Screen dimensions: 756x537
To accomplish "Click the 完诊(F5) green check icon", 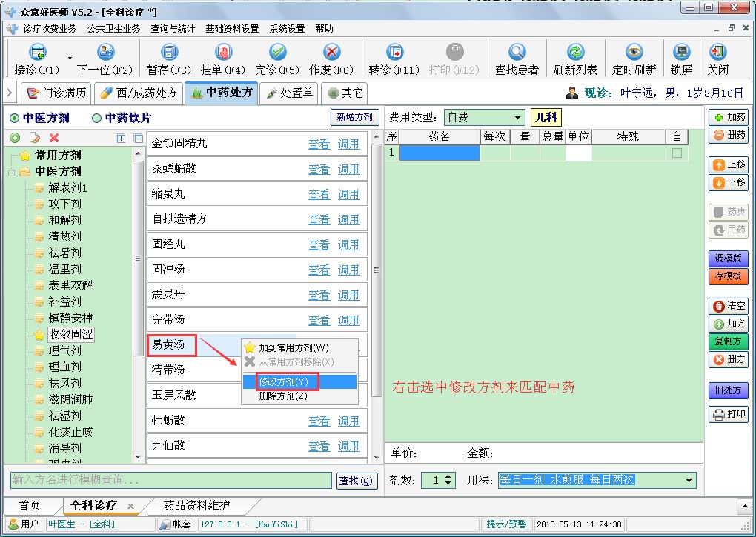I will tap(278, 52).
